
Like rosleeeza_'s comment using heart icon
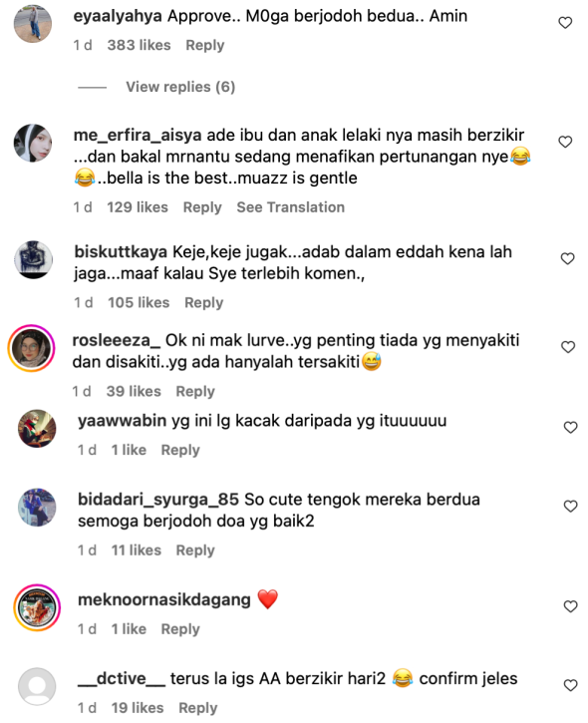[x=568, y=347]
